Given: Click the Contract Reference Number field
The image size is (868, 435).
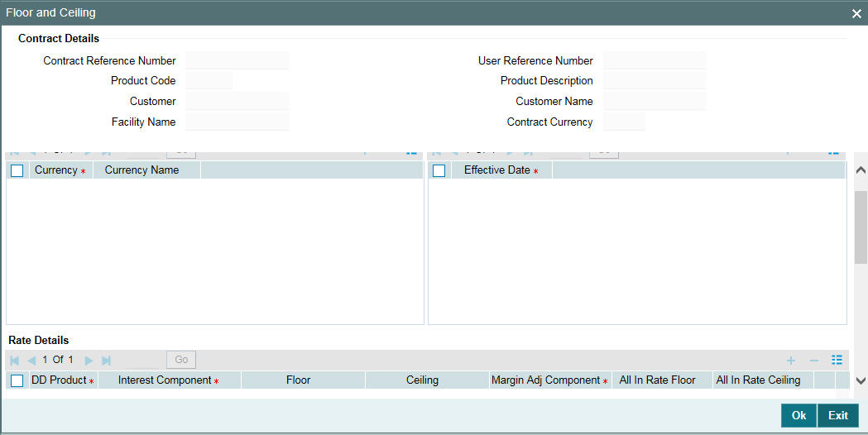Looking at the screenshot, I should point(237,60).
